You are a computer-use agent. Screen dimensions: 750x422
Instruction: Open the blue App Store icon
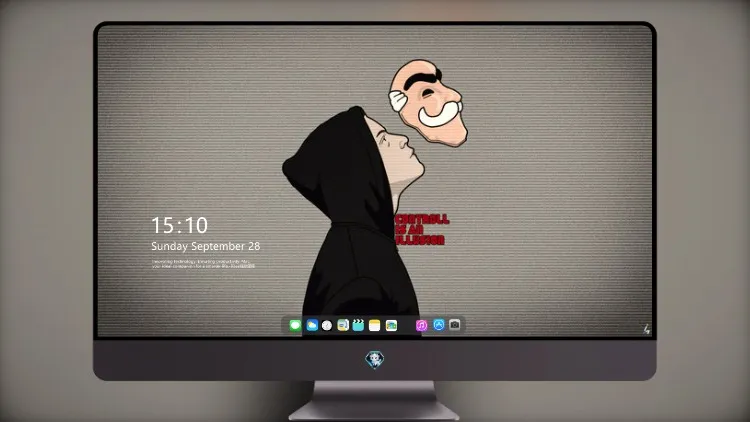tap(439, 325)
